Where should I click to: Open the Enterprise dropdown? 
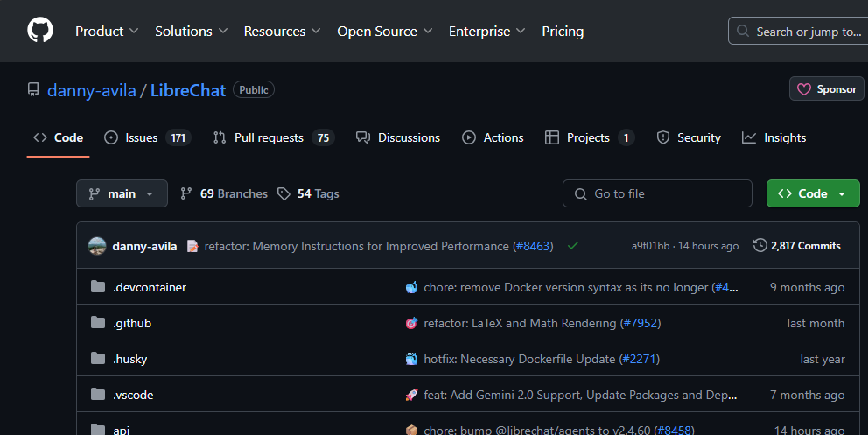tap(487, 31)
